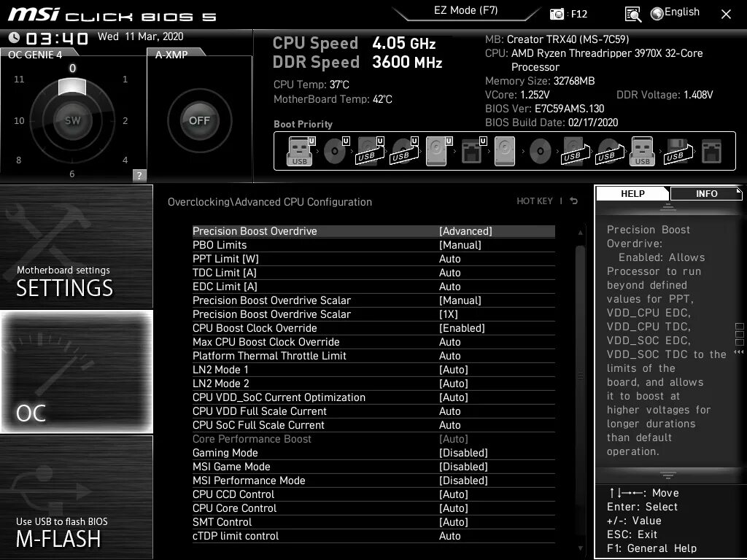Open the OC Genie question mark help
Viewport: 747px width, 560px height.
coord(139,175)
